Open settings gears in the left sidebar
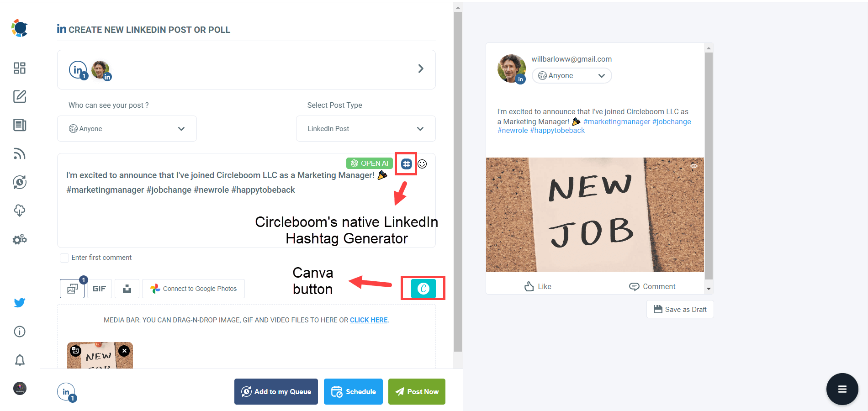Image resolution: width=868 pixels, height=411 pixels. pos(19,239)
